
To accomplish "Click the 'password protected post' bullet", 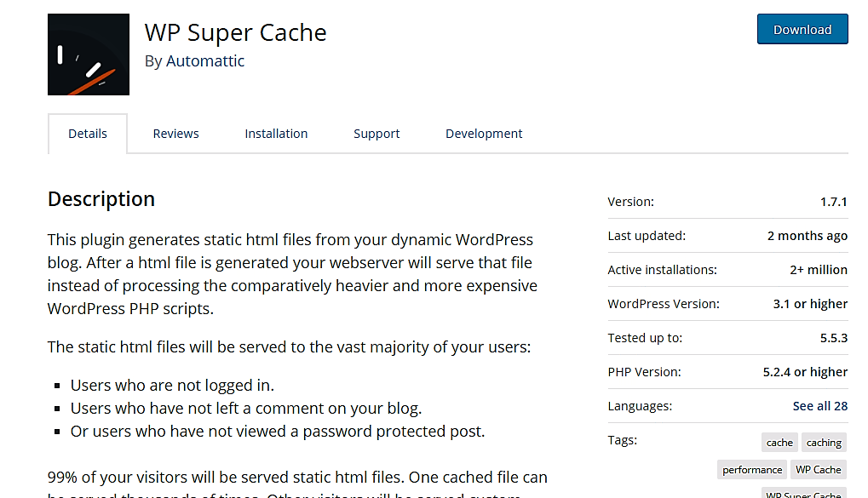I will (278, 431).
